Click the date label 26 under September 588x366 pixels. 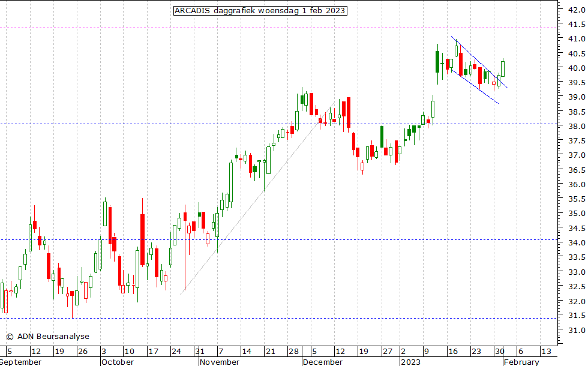[x=83, y=352]
